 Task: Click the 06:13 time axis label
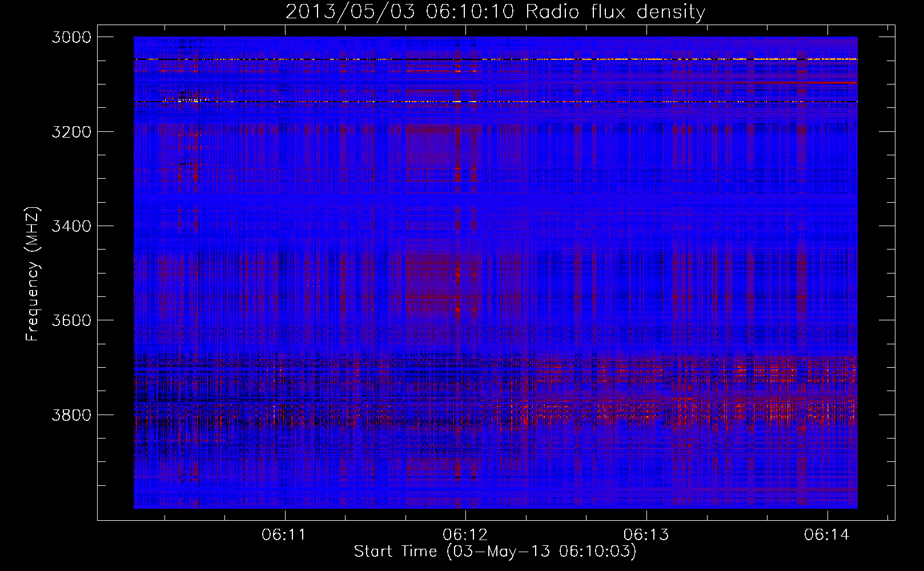[x=646, y=535]
